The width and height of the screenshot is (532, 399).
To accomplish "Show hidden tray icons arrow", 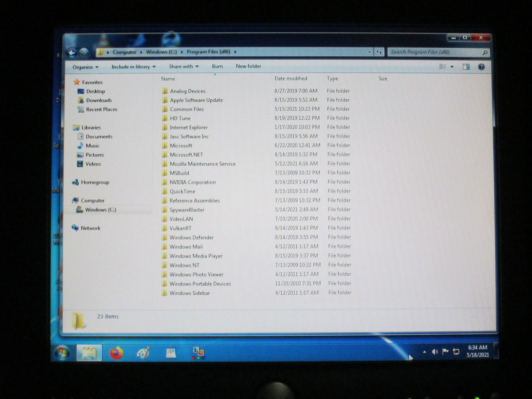I will (424, 352).
